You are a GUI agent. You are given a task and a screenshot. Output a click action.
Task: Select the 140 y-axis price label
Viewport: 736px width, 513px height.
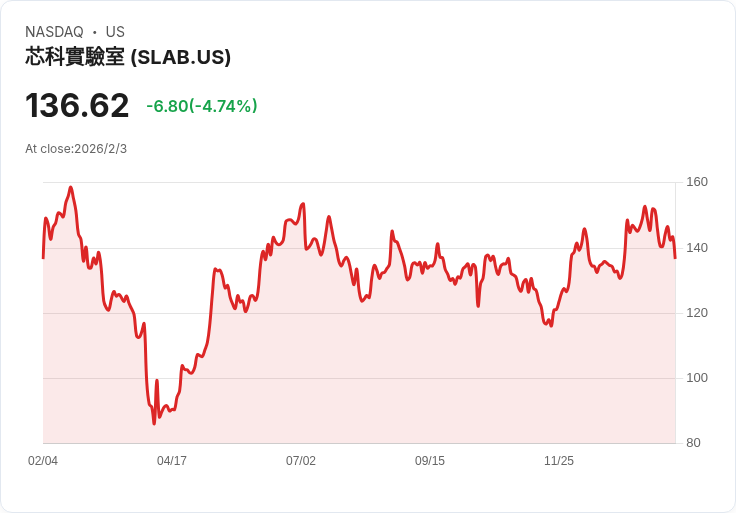(697, 248)
